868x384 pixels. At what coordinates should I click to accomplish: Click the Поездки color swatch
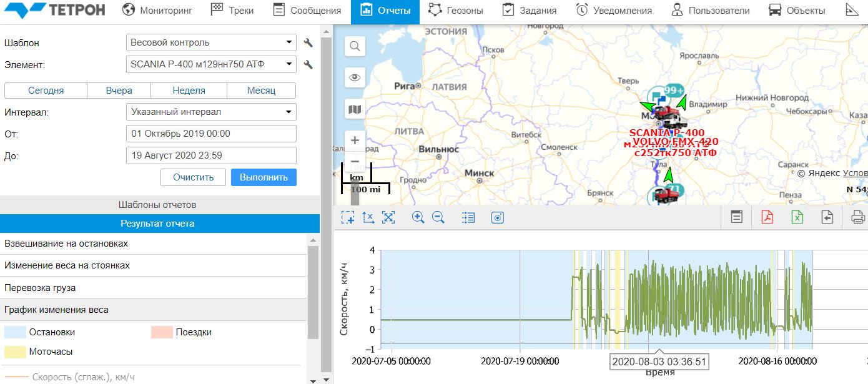click(x=162, y=332)
